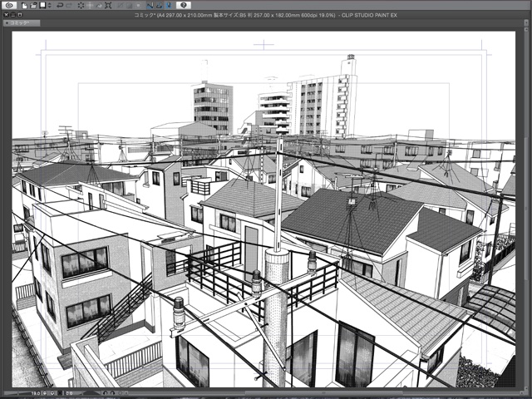Screen dimensions: 532x399
Task: Create a new document with New icon
Action: pyautogui.click(x=24, y=5)
